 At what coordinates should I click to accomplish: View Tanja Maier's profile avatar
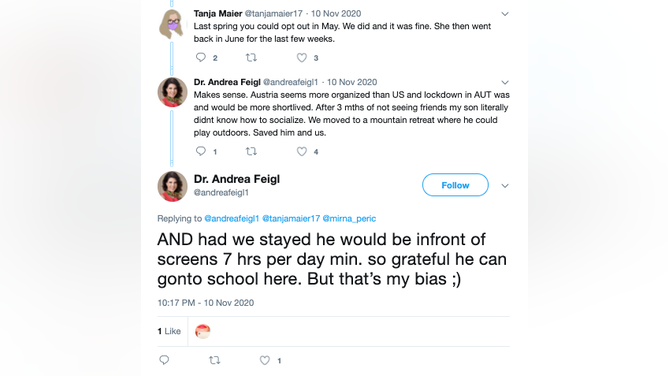[x=172, y=24]
